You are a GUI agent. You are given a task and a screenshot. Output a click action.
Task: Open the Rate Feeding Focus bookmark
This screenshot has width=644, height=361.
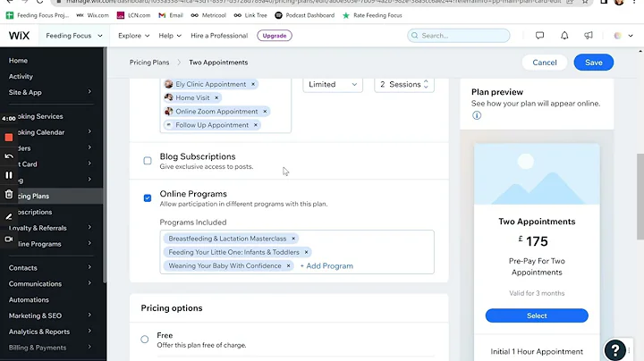tap(372, 15)
